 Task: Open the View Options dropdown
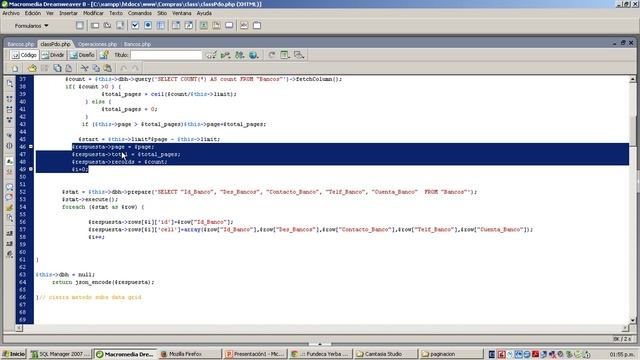[285, 55]
